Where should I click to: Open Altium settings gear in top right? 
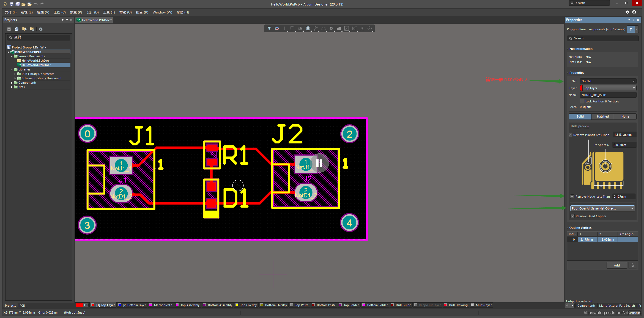coord(627,12)
